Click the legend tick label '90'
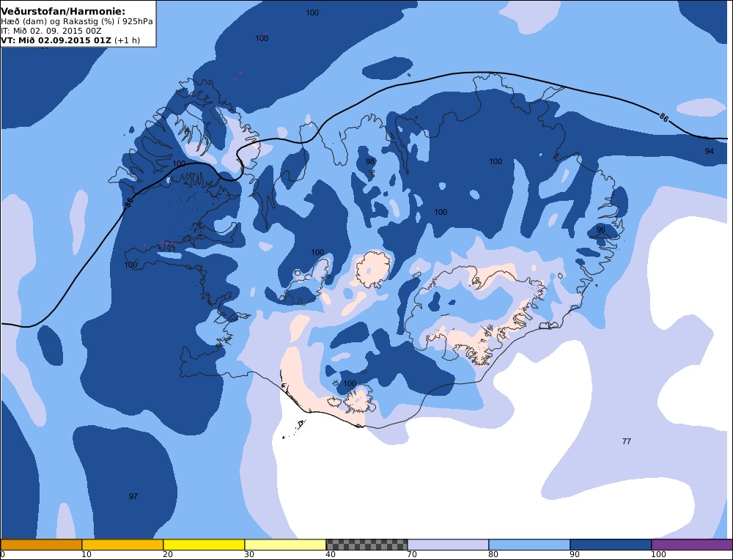Screen dimensions: 733x560 tap(575, 555)
